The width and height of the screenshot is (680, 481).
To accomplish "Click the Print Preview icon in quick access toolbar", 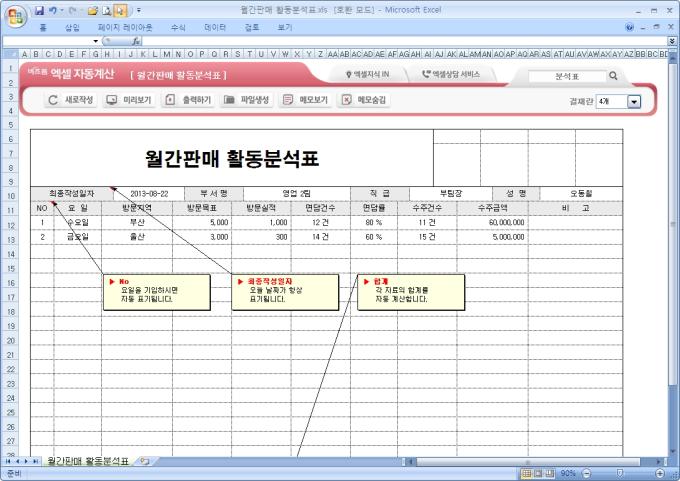I will (107, 10).
